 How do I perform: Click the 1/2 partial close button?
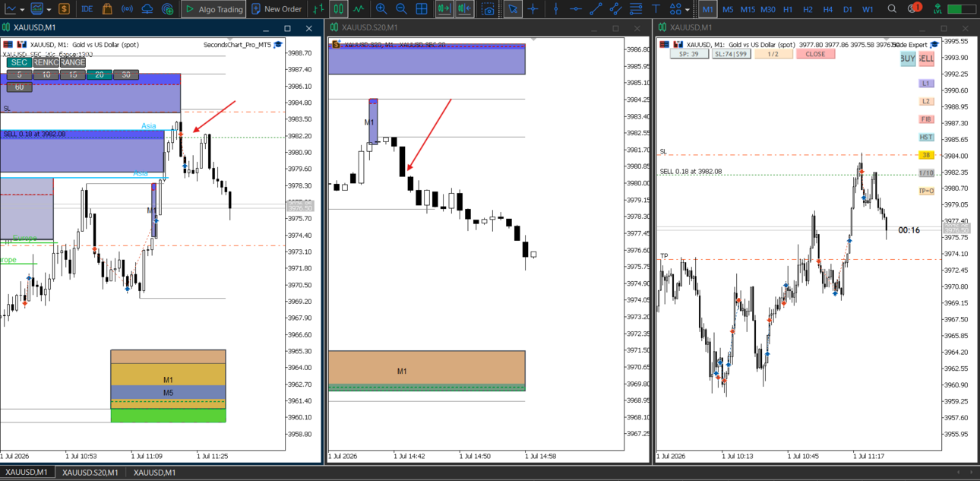tap(773, 54)
